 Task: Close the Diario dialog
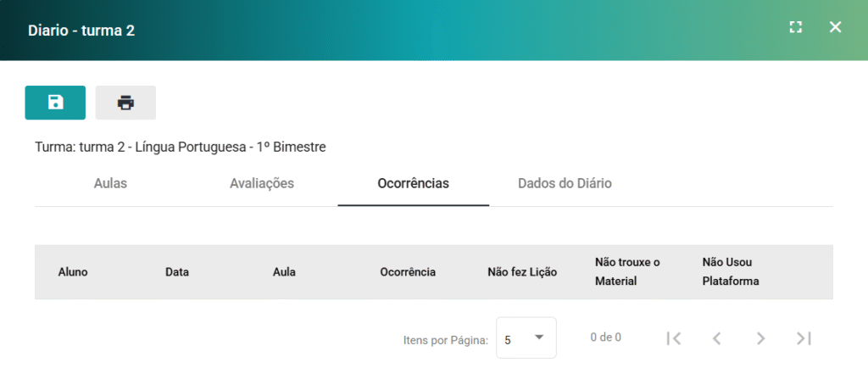pos(835,27)
